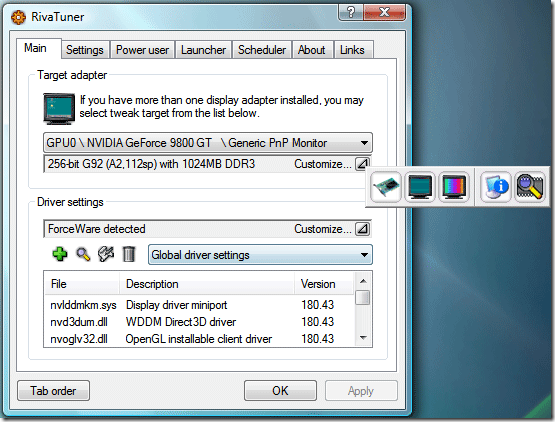
Task: Click the trash can delete profile icon
Action: 129,254
